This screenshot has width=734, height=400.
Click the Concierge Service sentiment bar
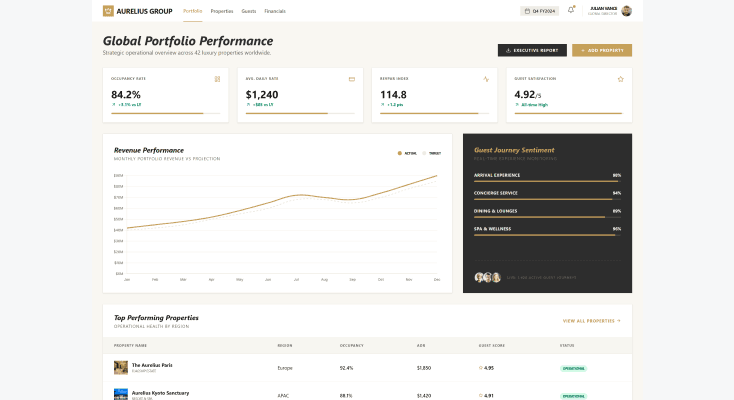coord(547,200)
